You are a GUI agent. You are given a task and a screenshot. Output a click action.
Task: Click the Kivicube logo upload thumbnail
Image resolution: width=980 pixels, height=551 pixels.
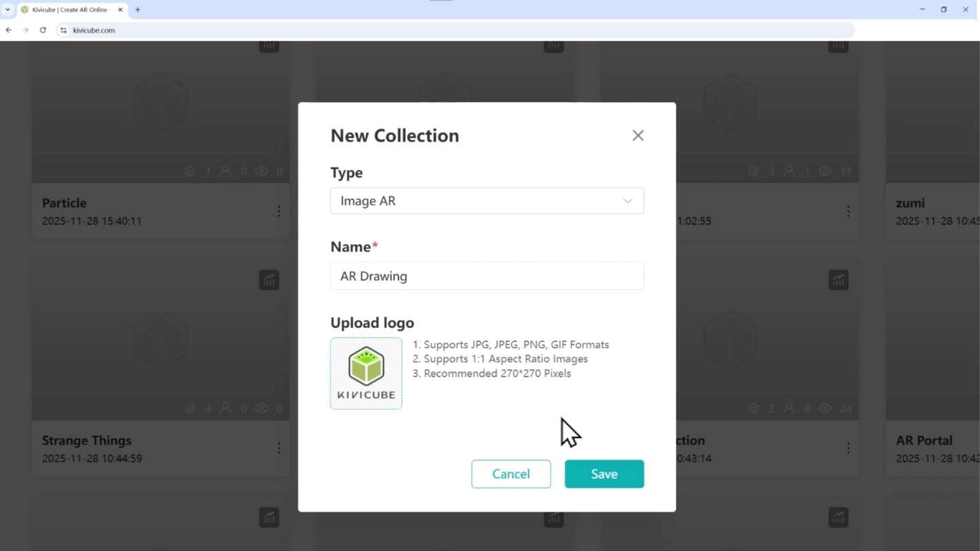tap(366, 373)
